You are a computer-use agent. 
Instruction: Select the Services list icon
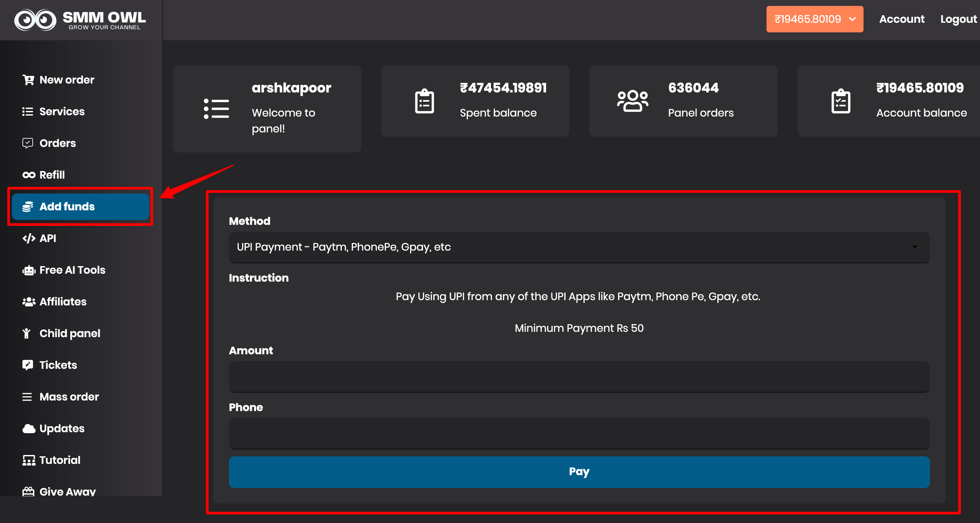pyautogui.click(x=28, y=111)
